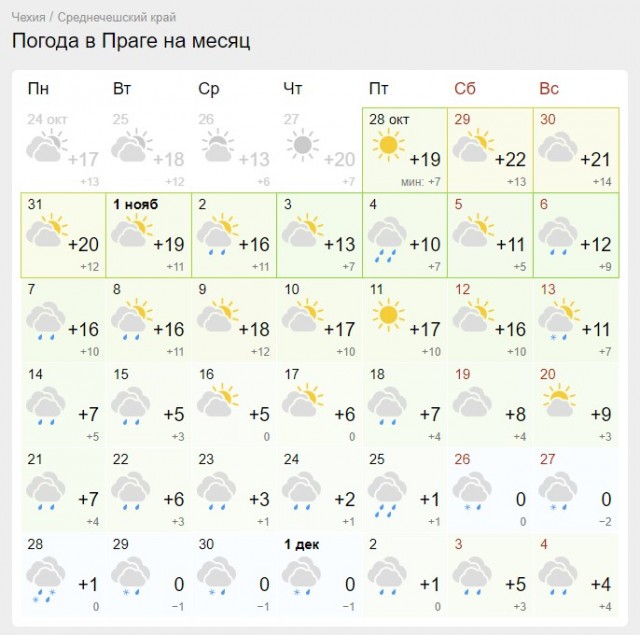Click the sleet icon on November 13
This screenshot has width=640, height=635.
point(558,320)
